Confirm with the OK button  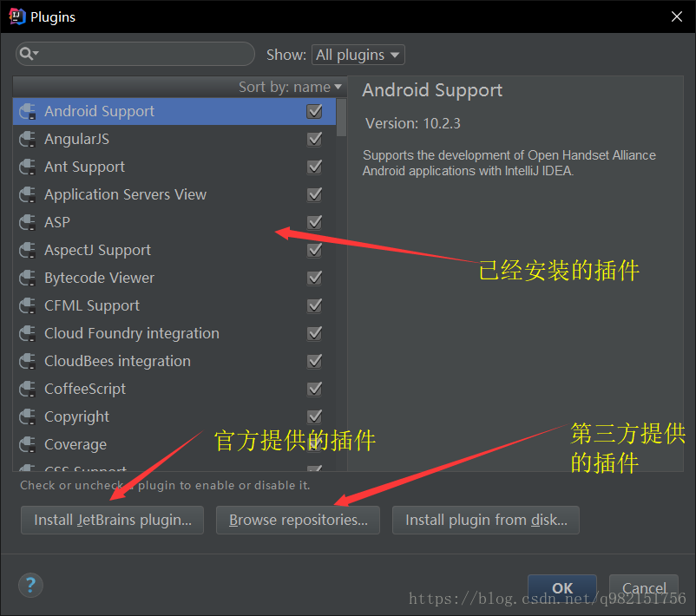(562, 588)
